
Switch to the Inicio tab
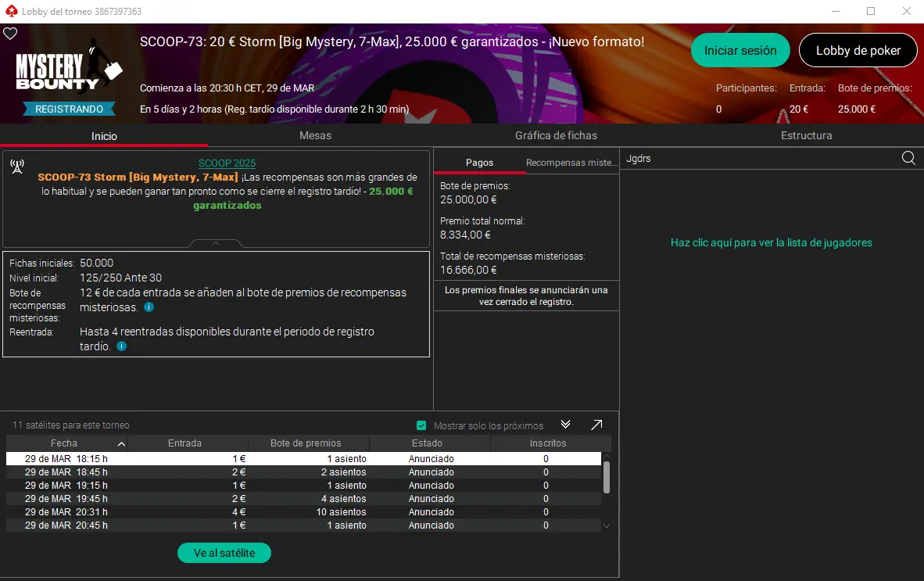click(x=104, y=136)
